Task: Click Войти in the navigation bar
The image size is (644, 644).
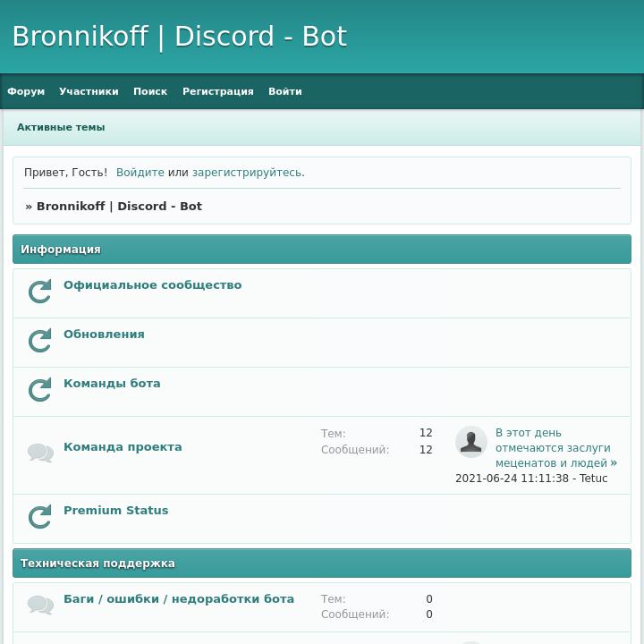Action: click(x=285, y=91)
